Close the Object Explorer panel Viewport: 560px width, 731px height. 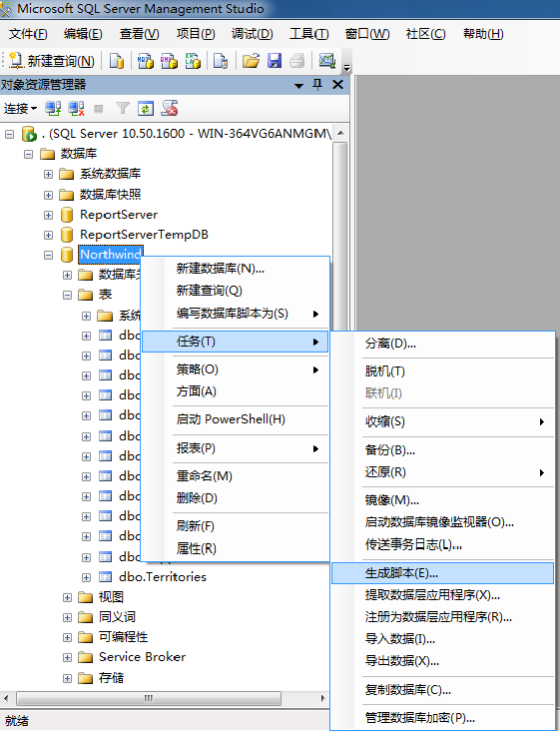pos(337,84)
